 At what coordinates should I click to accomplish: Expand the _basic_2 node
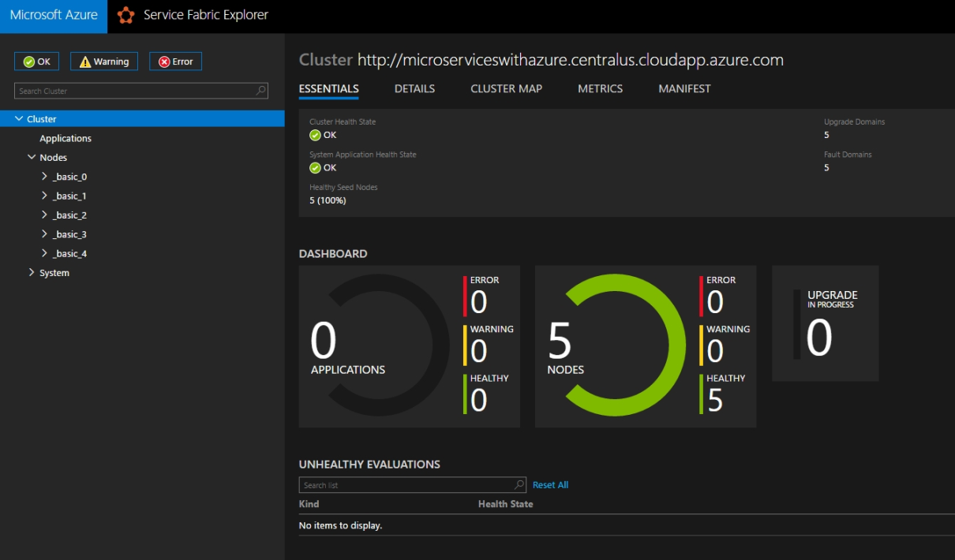45,215
